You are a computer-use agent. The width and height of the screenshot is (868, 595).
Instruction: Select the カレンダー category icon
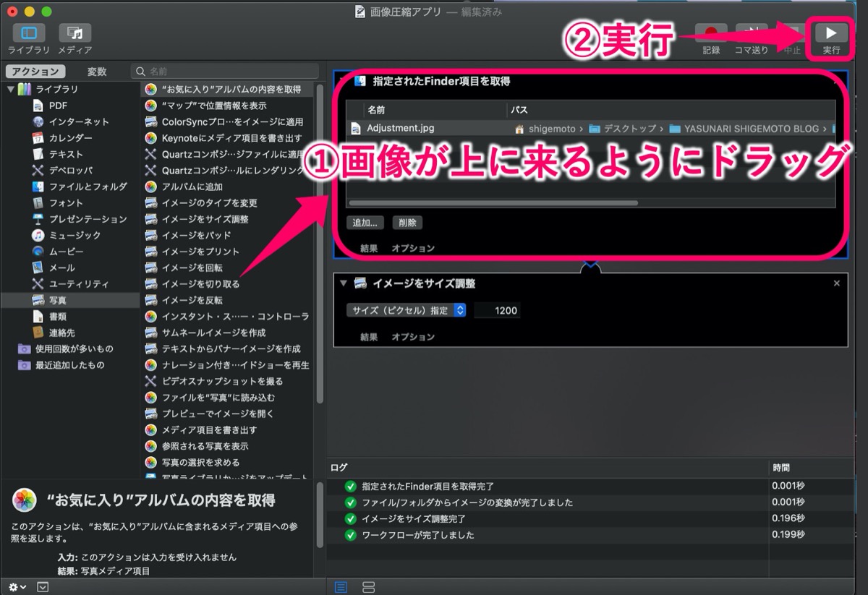pos(38,137)
